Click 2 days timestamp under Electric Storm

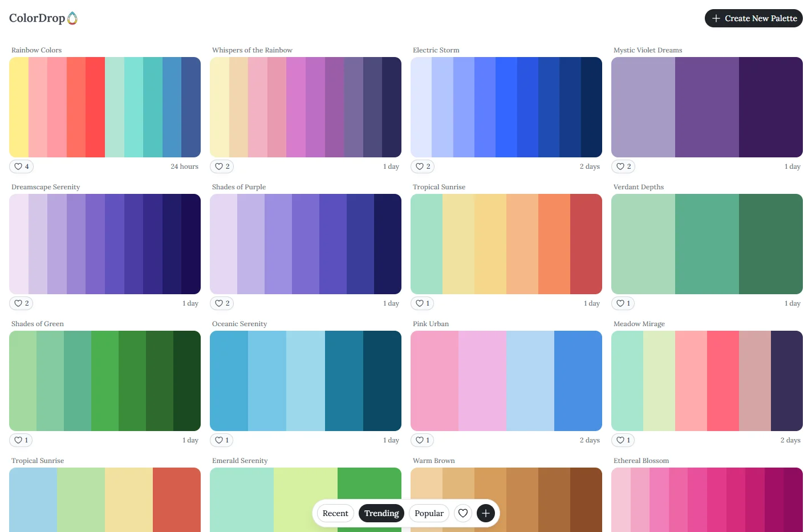(x=590, y=166)
